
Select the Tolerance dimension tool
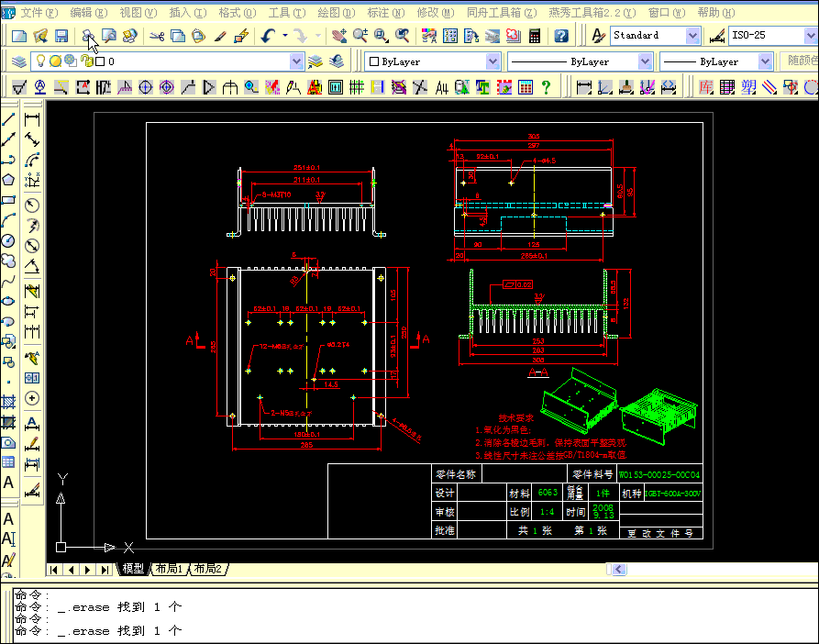[x=32, y=378]
